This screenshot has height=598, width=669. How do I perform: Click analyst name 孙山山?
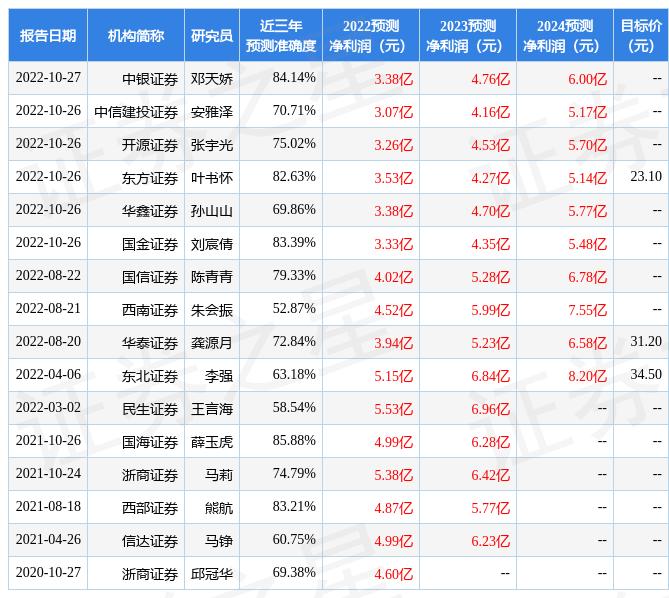click(x=212, y=211)
